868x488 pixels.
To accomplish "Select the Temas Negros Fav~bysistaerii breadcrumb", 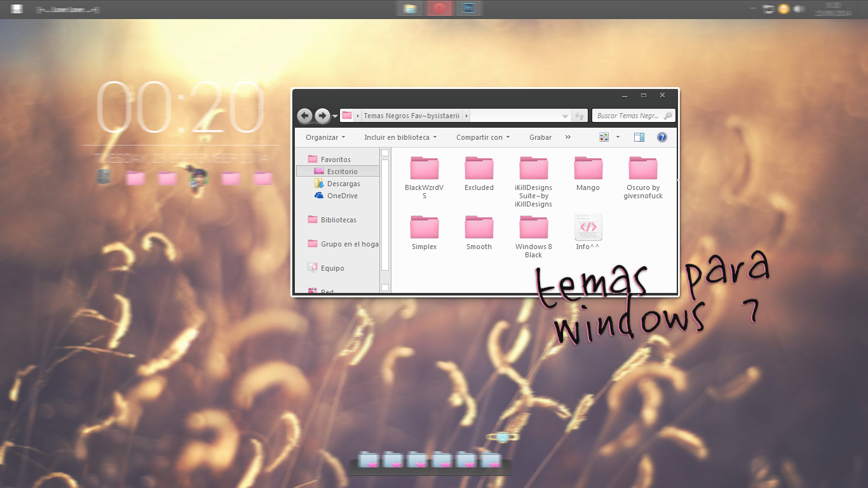I will [411, 116].
